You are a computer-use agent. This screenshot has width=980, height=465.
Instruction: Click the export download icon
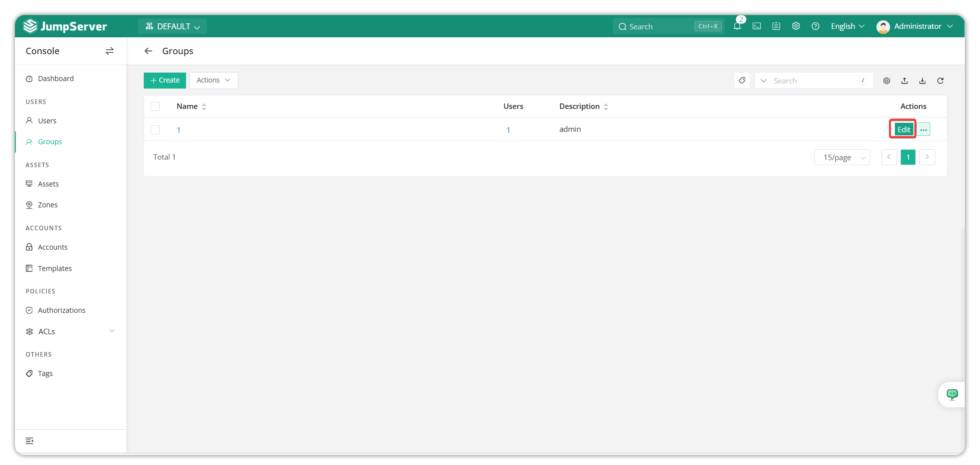[x=922, y=81]
